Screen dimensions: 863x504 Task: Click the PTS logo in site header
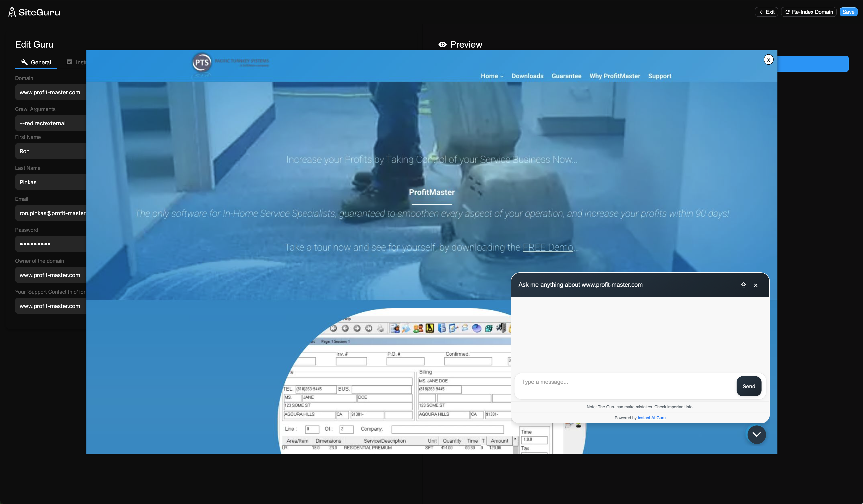[202, 63]
